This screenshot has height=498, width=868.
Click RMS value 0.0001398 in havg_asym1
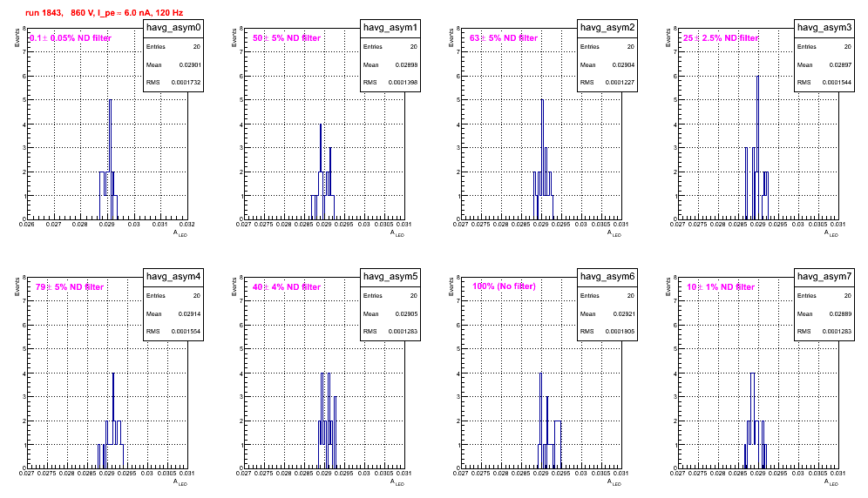click(403, 83)
